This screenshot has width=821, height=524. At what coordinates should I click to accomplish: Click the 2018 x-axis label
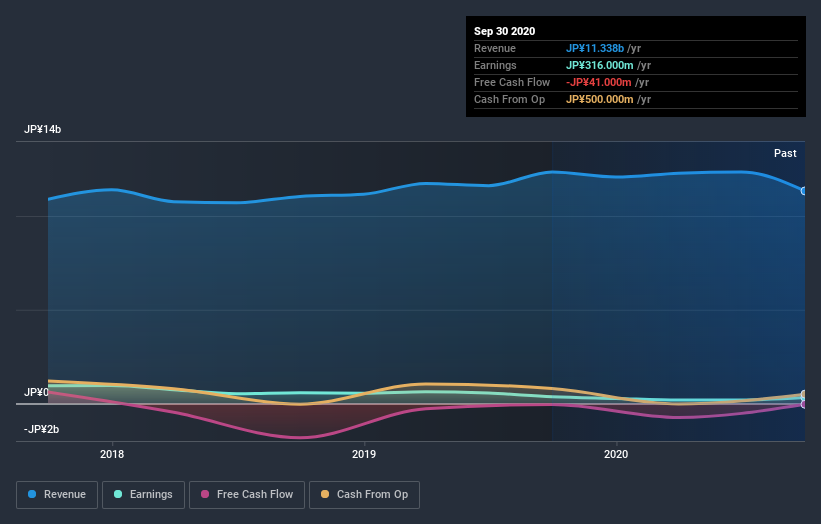coord(112,454)
